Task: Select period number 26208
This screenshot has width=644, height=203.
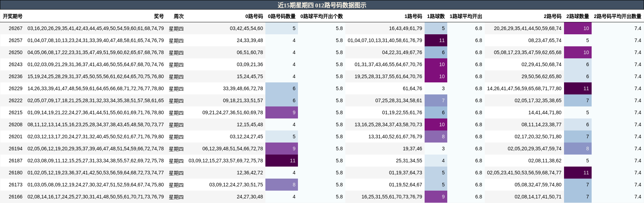Action: coord(16,124)
